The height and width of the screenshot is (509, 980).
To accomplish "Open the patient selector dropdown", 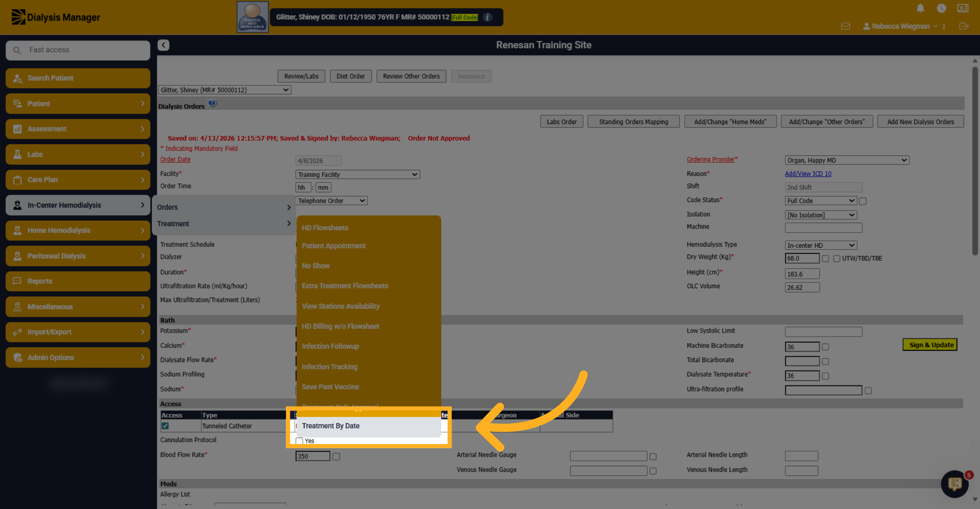I will point(225,90).
